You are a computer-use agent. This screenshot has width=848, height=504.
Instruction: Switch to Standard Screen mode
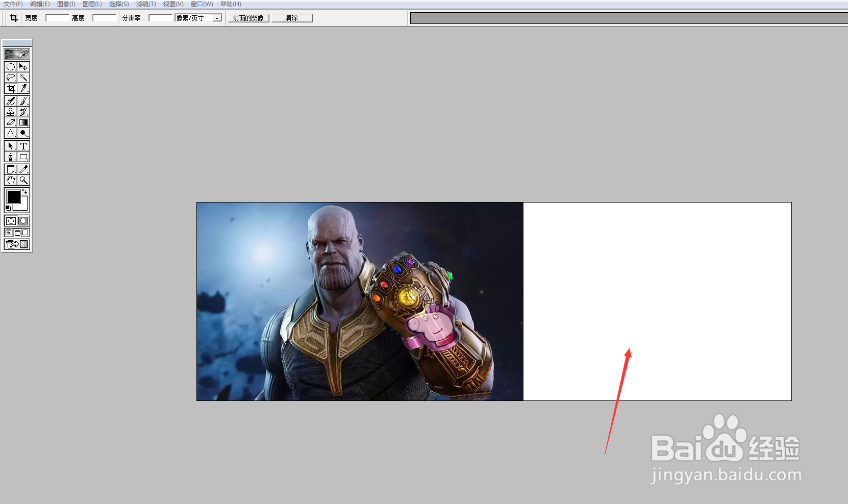pyautogui.click(x=9, y=233)
